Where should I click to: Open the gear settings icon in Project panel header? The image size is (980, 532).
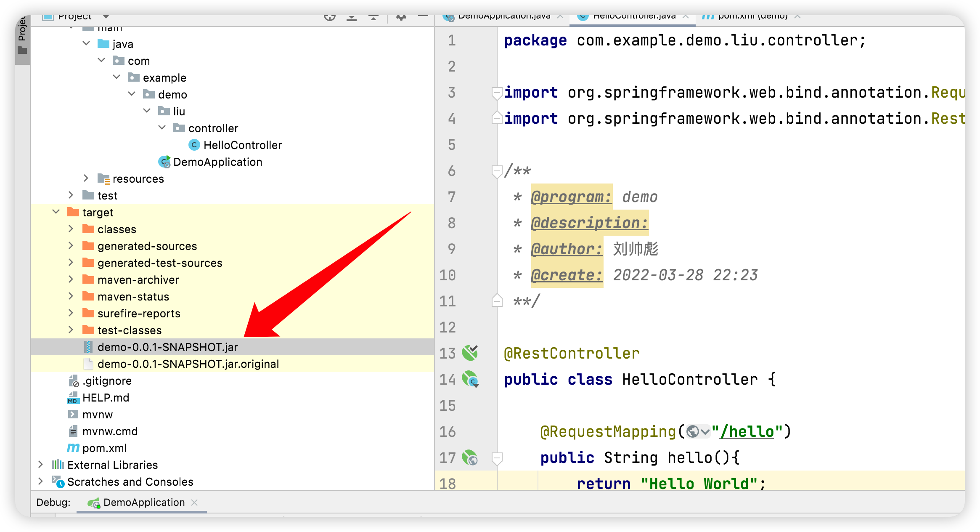point(401,17)
